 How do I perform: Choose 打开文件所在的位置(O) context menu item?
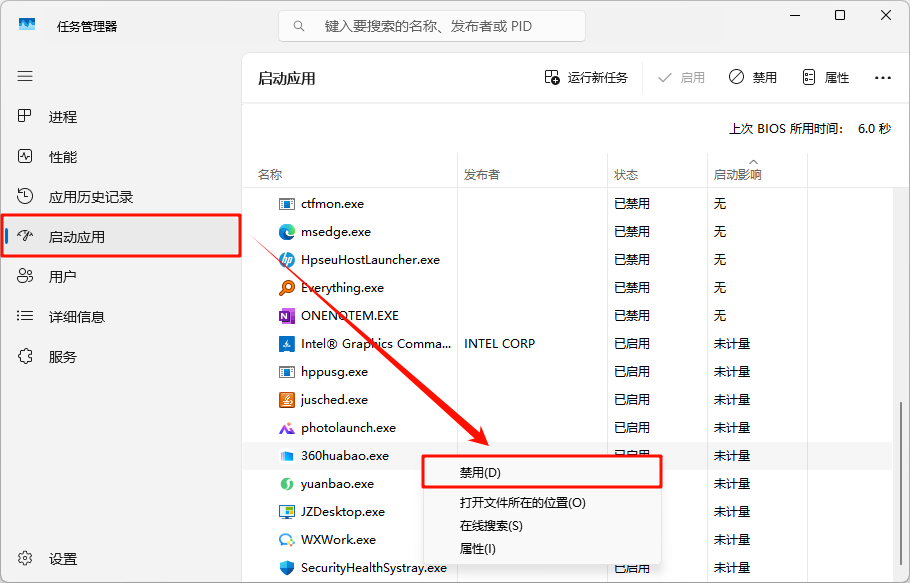pyautogui.click(x=522, y=503)
